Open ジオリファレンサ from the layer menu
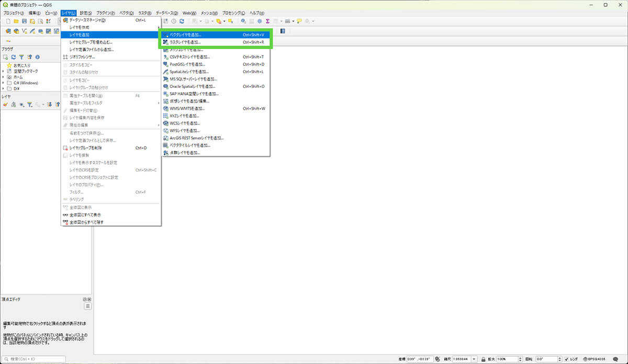 [111, 57]
